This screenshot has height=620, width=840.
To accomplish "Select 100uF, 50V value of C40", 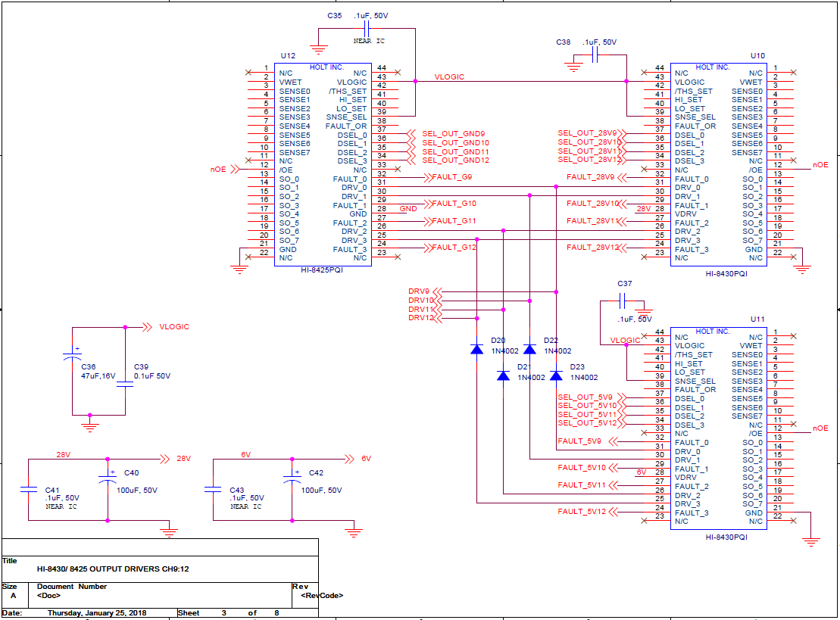I will 137,491.
